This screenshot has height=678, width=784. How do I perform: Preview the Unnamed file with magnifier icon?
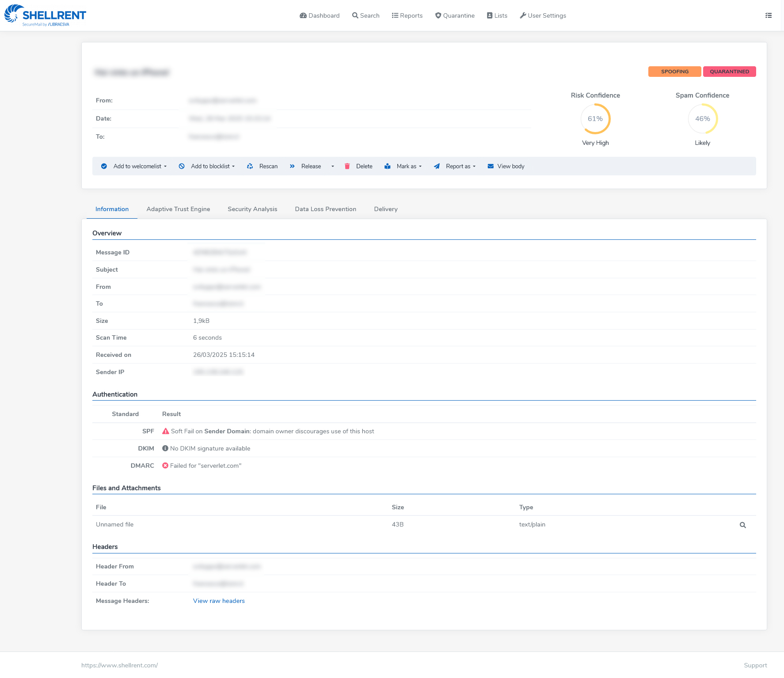point(743,525)
